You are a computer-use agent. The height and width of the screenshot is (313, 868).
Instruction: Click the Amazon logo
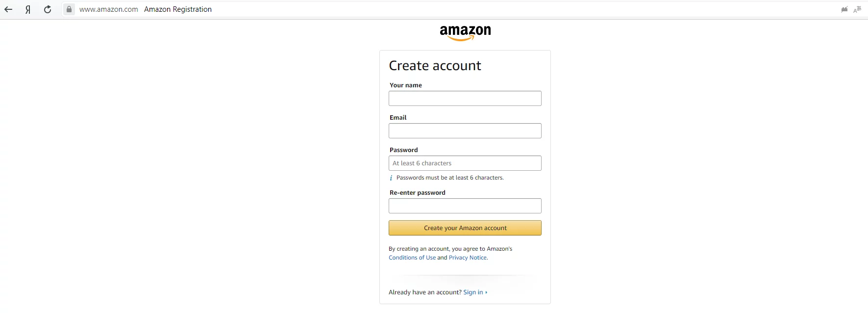tap(464, 32)
